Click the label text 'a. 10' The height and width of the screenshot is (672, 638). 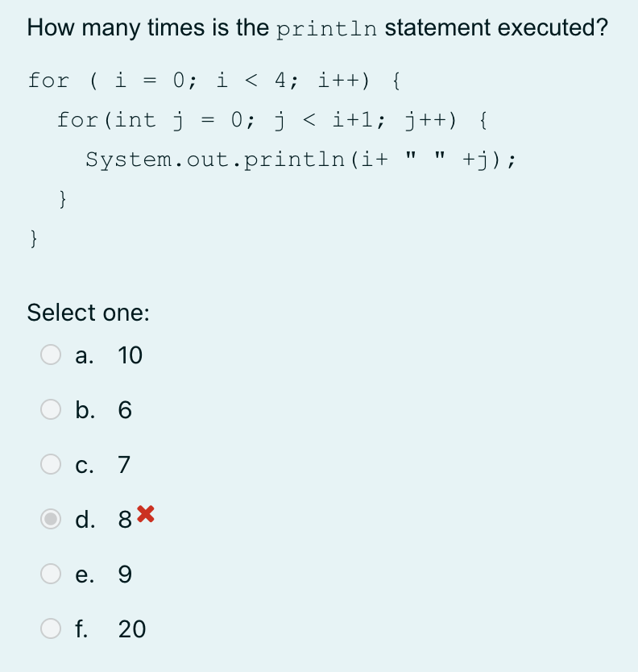tap(109, 355)
